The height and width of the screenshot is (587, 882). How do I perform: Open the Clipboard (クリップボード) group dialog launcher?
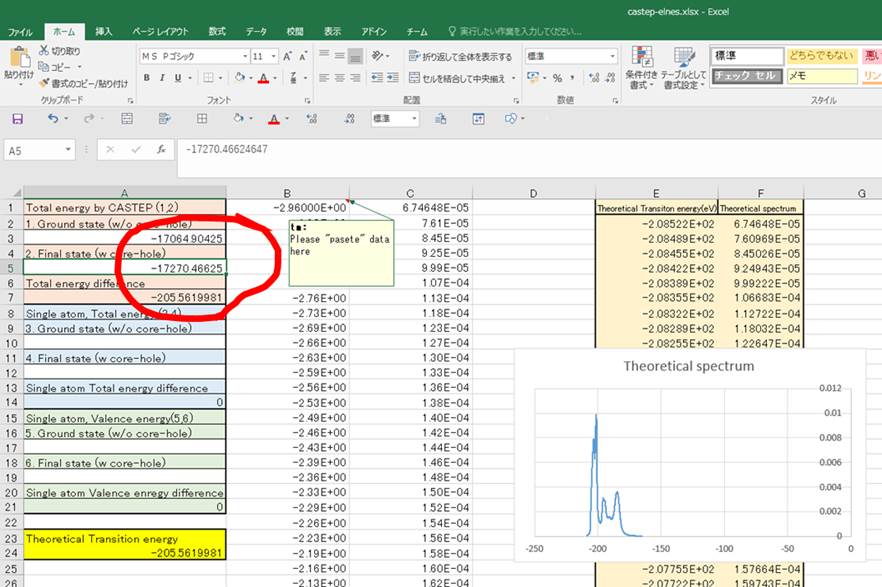pos(130,101)
